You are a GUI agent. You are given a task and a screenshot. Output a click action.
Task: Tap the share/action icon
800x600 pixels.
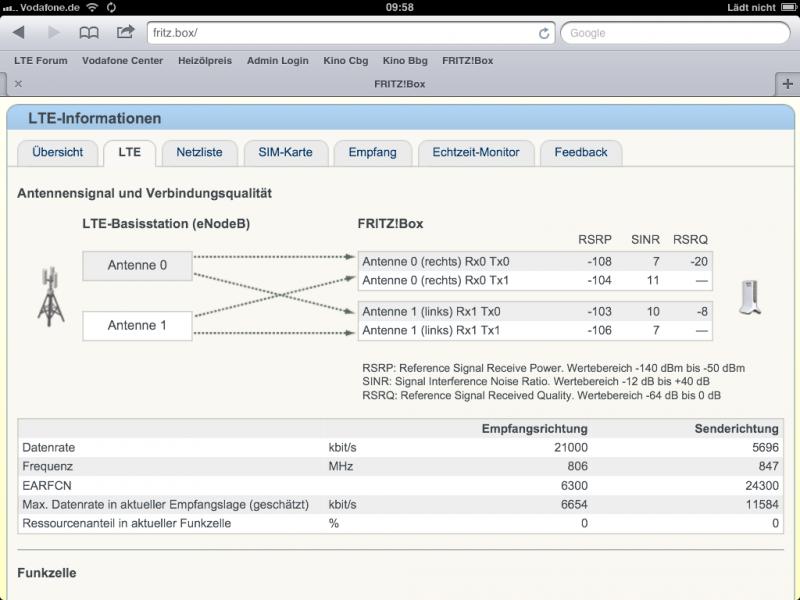click(125, 32)
